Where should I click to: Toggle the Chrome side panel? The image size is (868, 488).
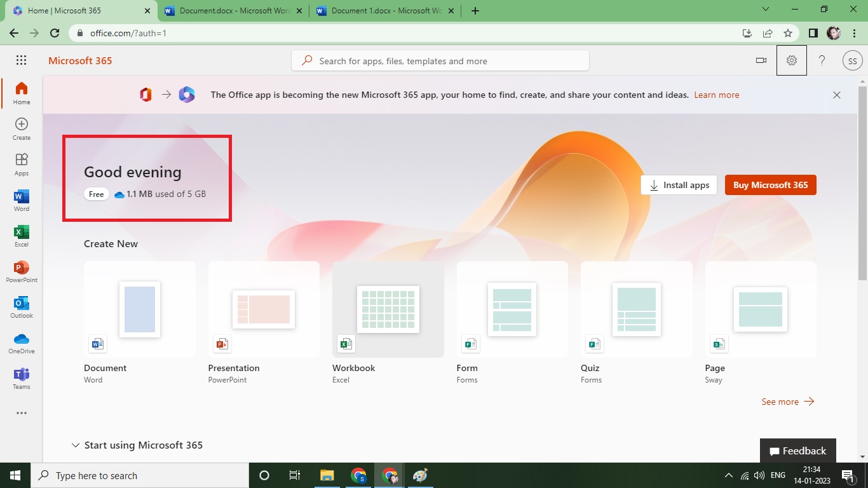tap(813, 33)
